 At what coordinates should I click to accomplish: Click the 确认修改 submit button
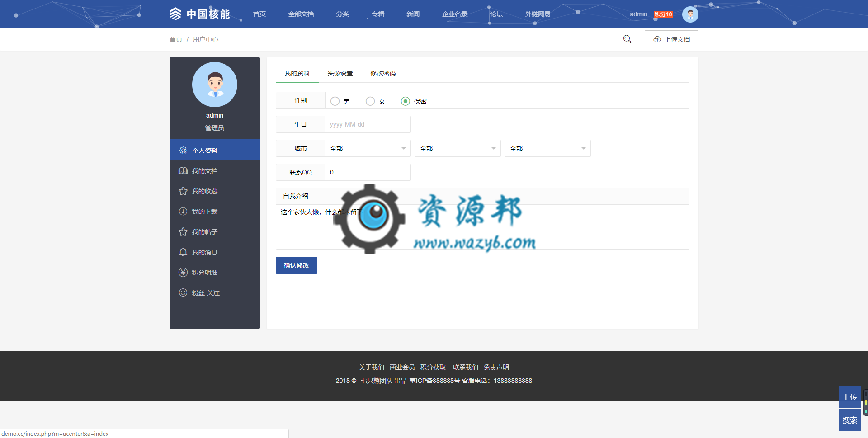click(297, 265)
